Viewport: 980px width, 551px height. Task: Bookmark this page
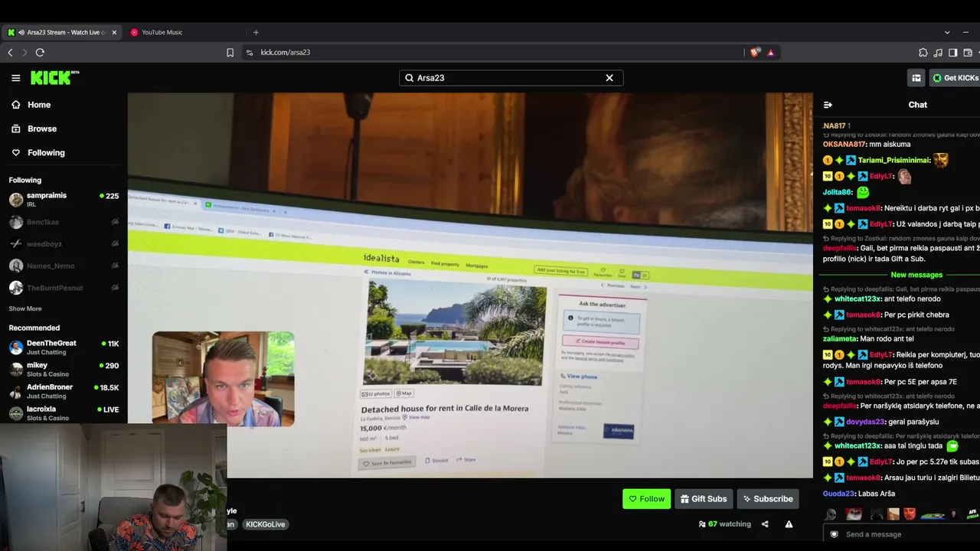click(230, 53)
